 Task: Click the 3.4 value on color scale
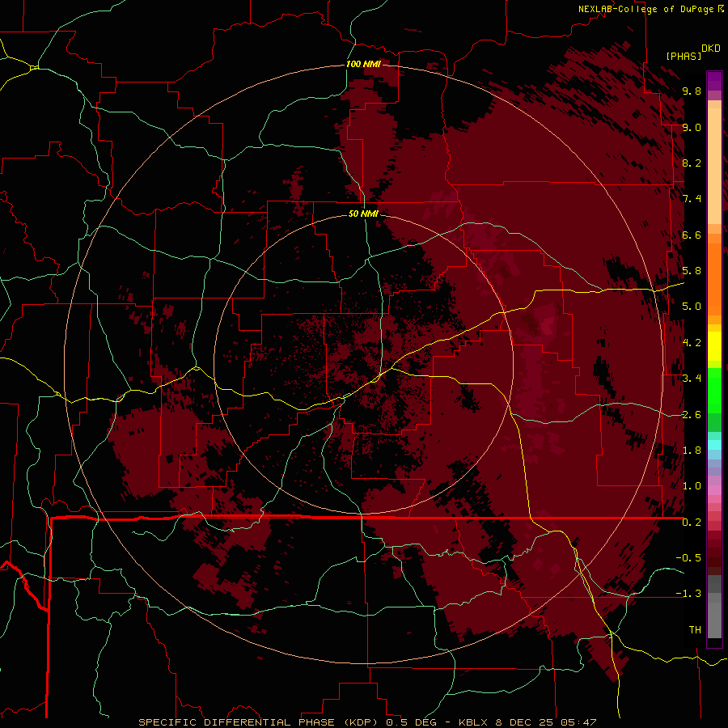tap(692, 379)
